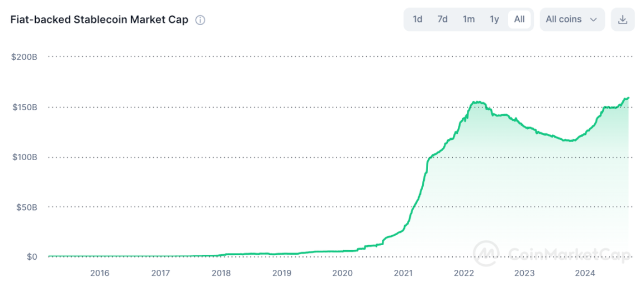Viewport: 644px width, 290px height.
Task: Click the CoinMarketCap watermark logo
Action: pos(486,255)
